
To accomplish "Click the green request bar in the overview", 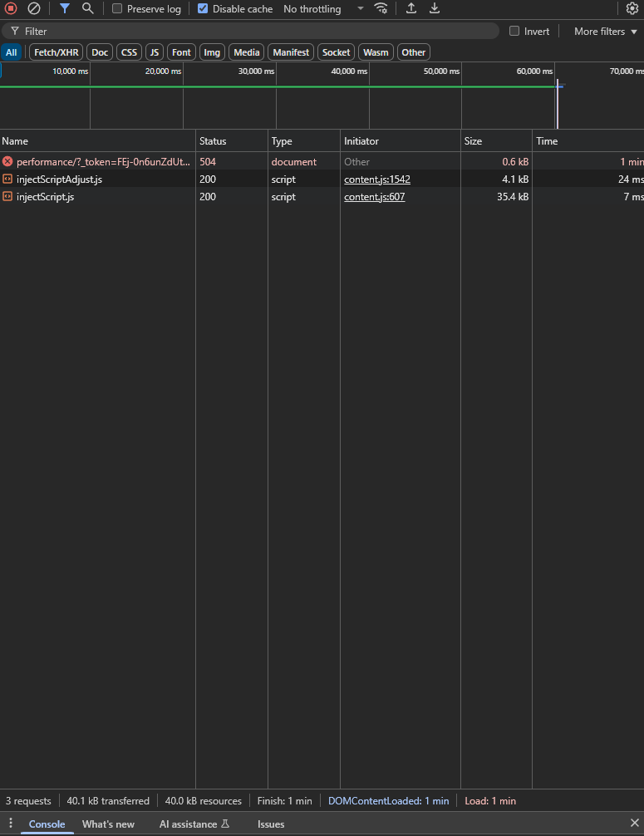I will [x=278, y=86].
